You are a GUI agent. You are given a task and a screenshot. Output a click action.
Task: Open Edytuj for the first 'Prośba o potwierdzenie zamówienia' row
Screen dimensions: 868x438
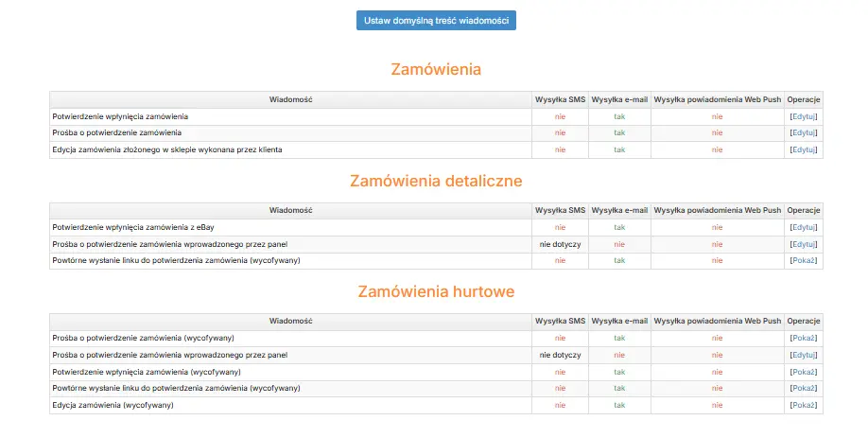(804, 132)
